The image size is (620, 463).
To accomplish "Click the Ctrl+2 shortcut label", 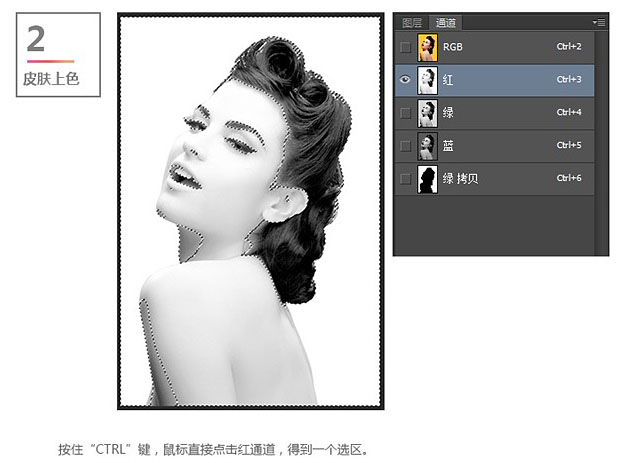I will (x=569, y=47).
